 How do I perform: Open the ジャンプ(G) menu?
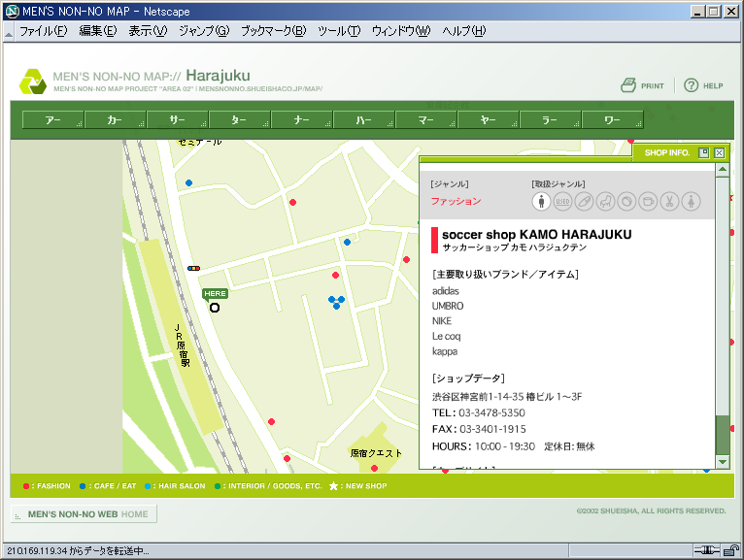pyautogui.click(x=204, y=31)
